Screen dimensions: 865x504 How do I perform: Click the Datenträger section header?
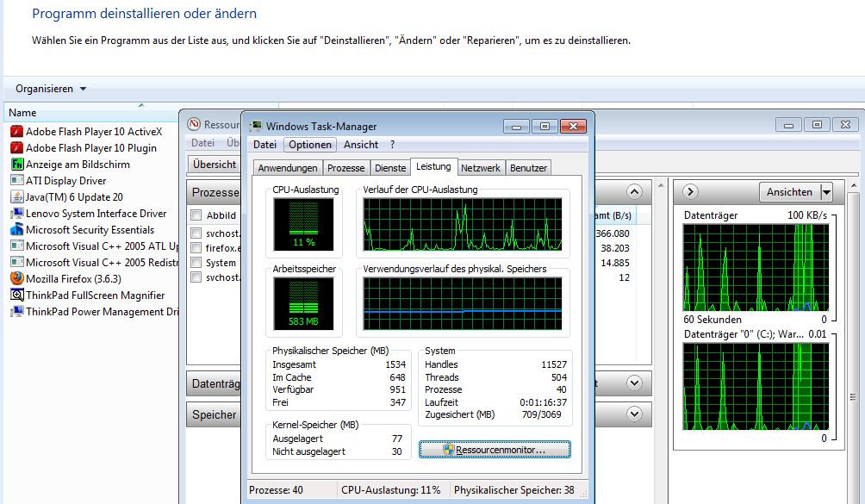[x=215, y=383]
